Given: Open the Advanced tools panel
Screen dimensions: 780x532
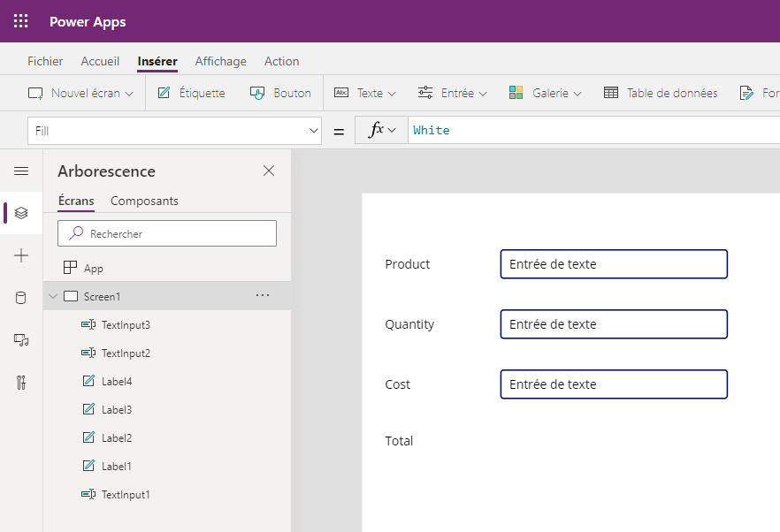Looking at the screenshot, I should [x=19, y=383].
